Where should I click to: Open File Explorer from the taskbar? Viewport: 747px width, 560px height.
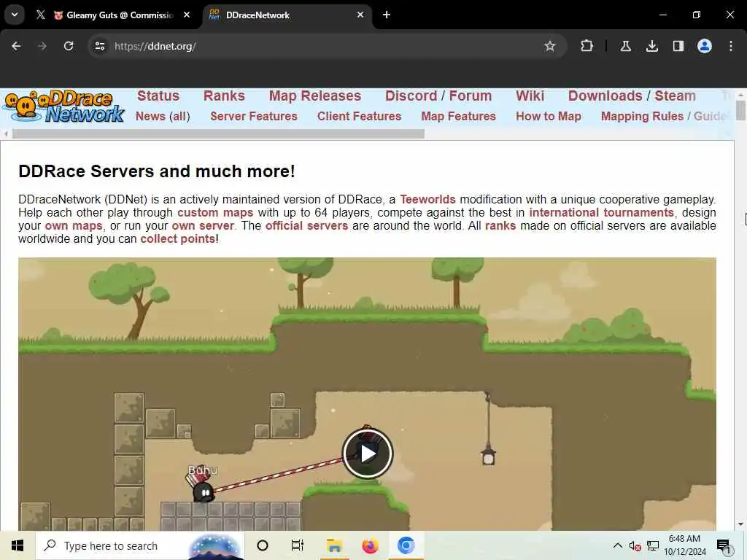334,545
